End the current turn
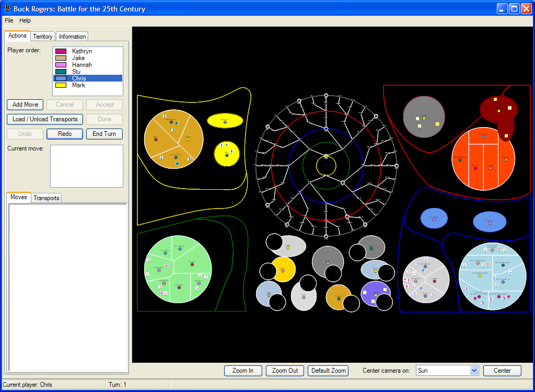This screenshot has width=535, height=392. [x=104, y=134]
